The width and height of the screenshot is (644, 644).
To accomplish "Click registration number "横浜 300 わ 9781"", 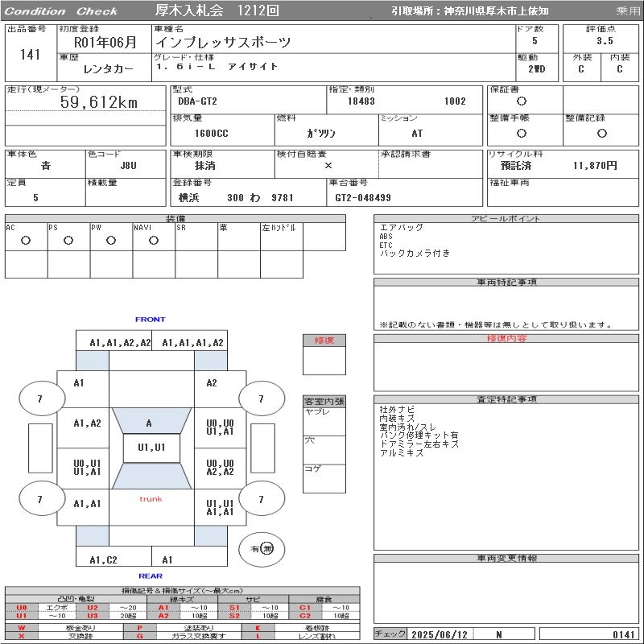I will tap(236, 197).
